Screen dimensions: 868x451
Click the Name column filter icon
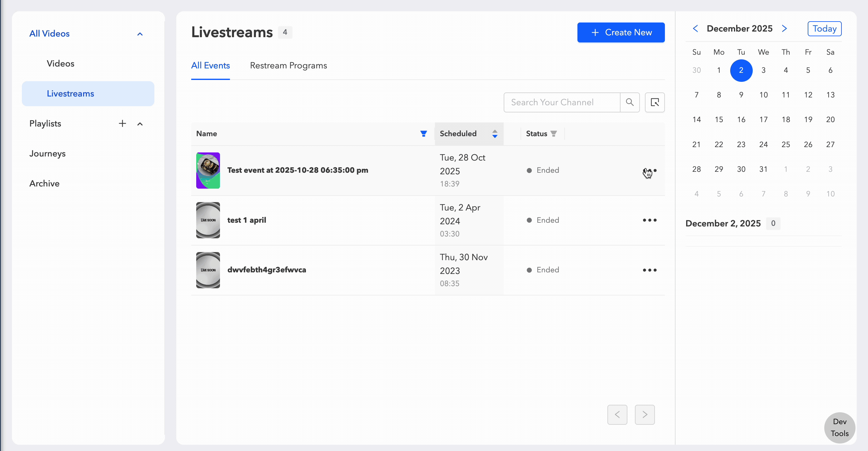(424, 134)
